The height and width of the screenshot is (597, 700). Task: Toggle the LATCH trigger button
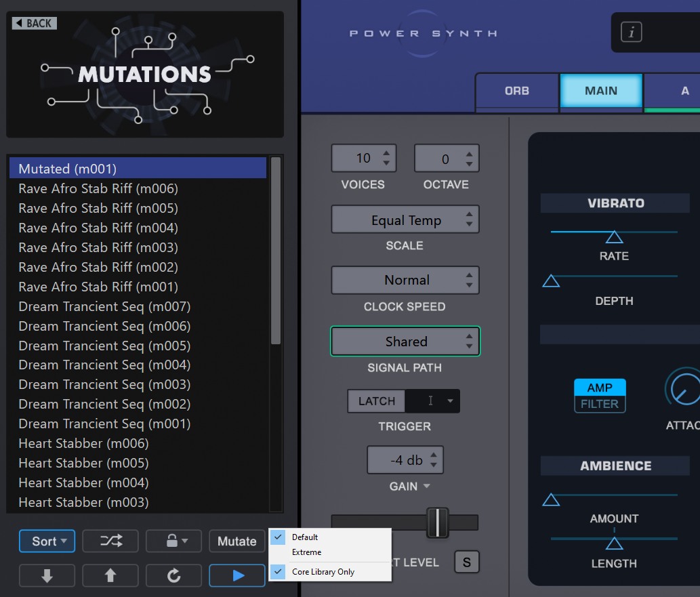(376, 401)
